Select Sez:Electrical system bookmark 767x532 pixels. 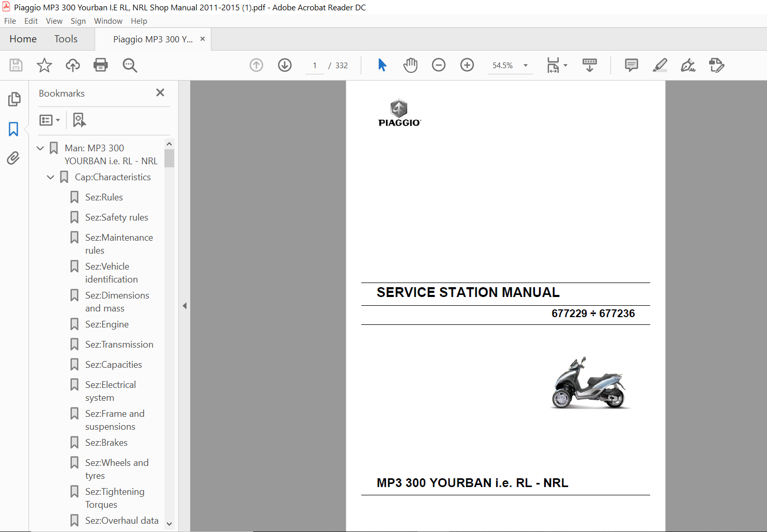pyautogui.click(x=111, y=391)
